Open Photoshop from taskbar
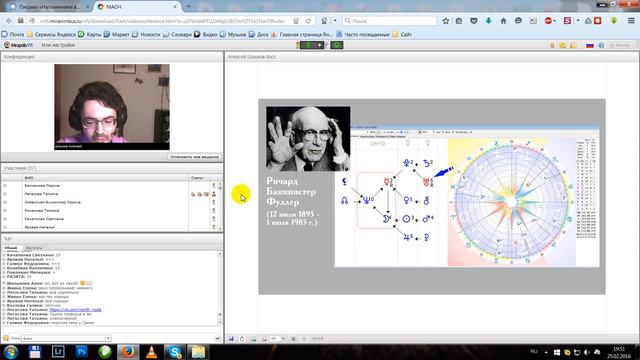 point(82,351)
